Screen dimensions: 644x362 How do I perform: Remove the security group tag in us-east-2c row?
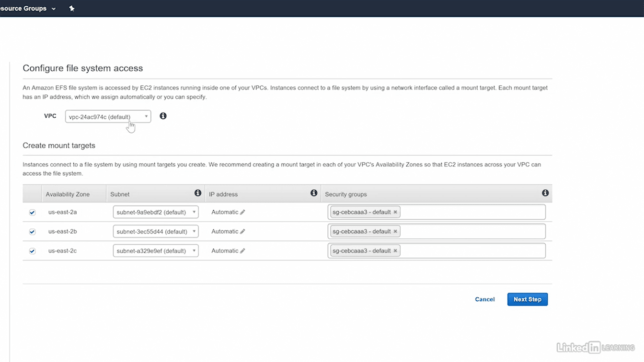(x=395, y=251)
